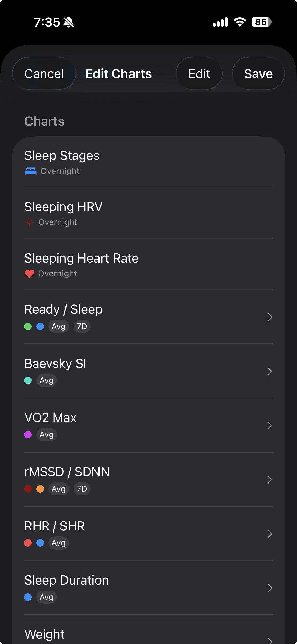
Task: Tap the purple color dot under VO2 Max
Action: (x=28, y=435)
